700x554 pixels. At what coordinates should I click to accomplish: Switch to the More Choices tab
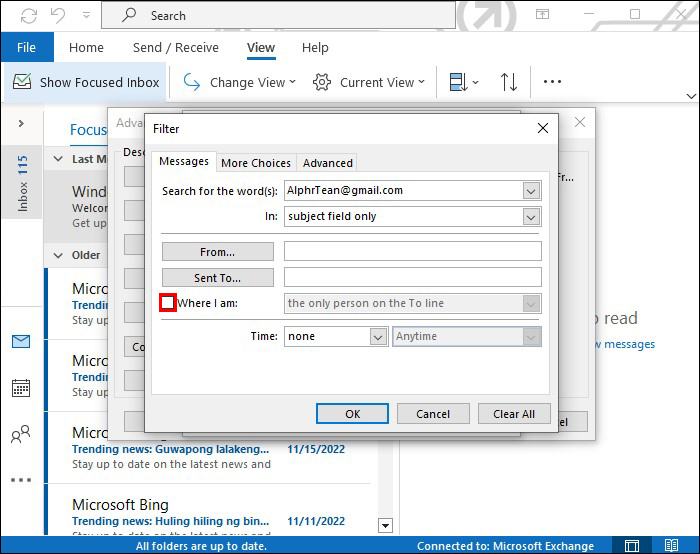pyautogui.click(x=256, y=163)
